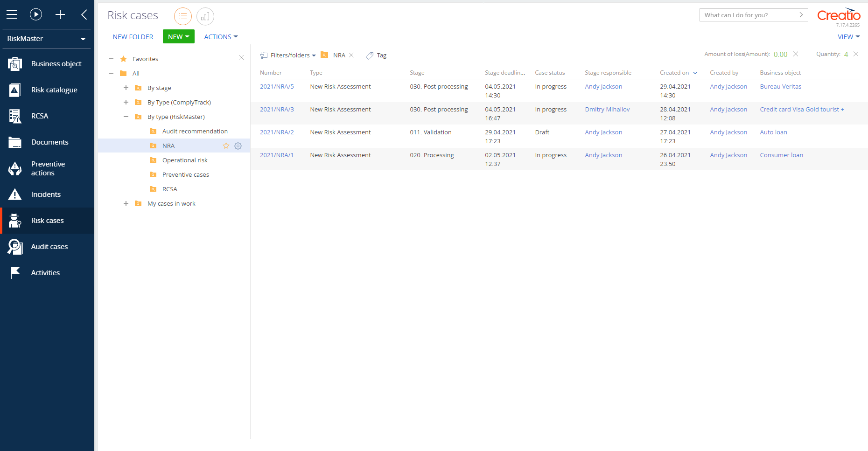Open Audit cases section
This screenshot has width=868, height=451.
(x=49, y=247)
